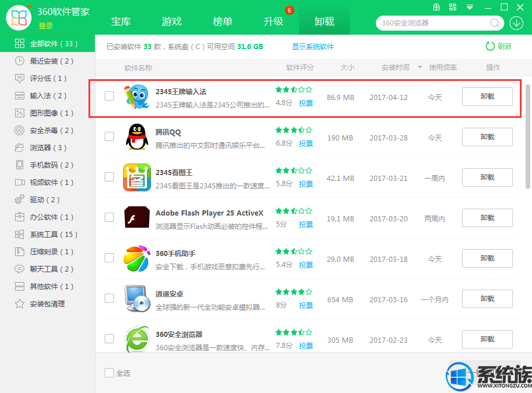Open the skin/theme icon in title bar

click(x=453, y=7)
